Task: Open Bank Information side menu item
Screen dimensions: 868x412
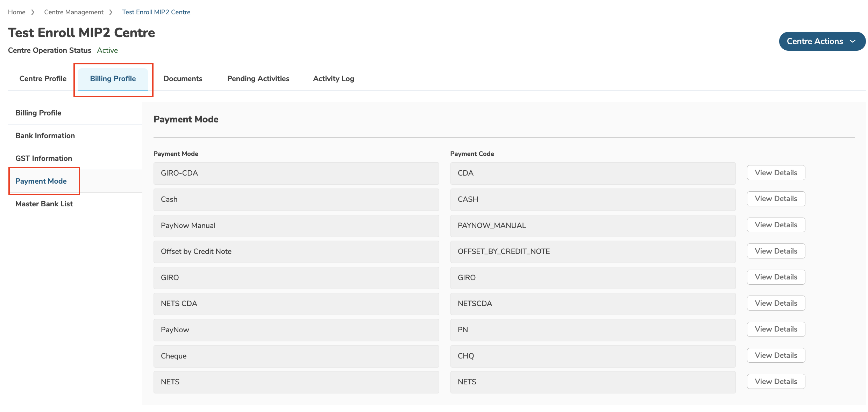Action: pyautogui.click(x=45, y=136)
